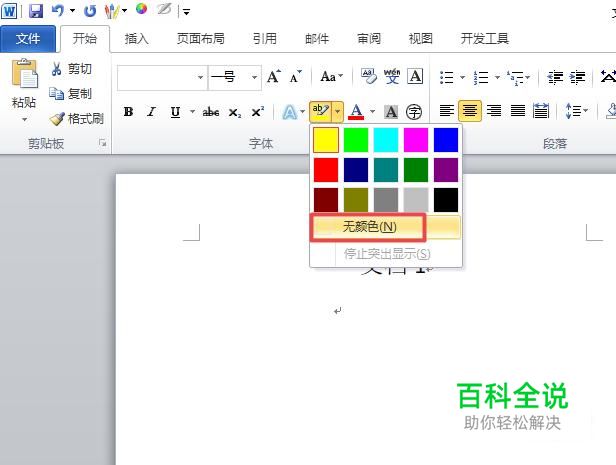The image size is (616, 465).
Task: Select Justify paragraph alignment
Action: coord(518,112)
